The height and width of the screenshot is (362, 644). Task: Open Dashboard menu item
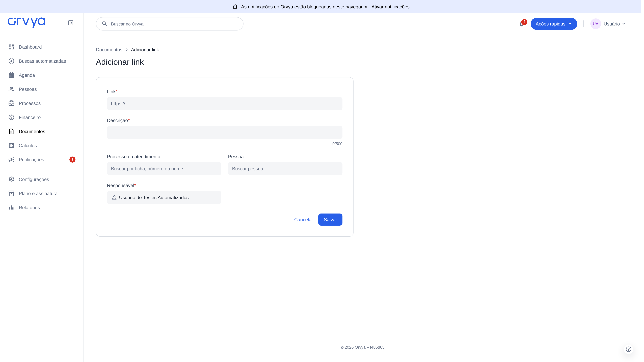pos(42,47)
